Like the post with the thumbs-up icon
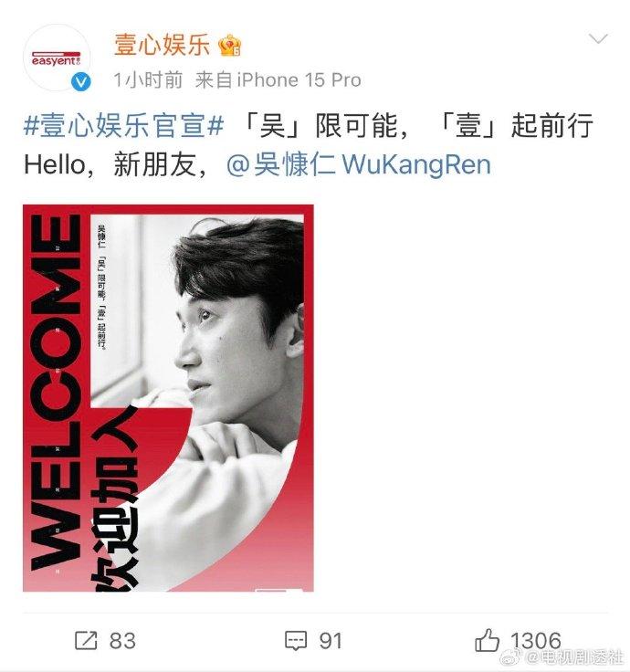This screenshot has width=630, height=672. click(x=488, y=640)
